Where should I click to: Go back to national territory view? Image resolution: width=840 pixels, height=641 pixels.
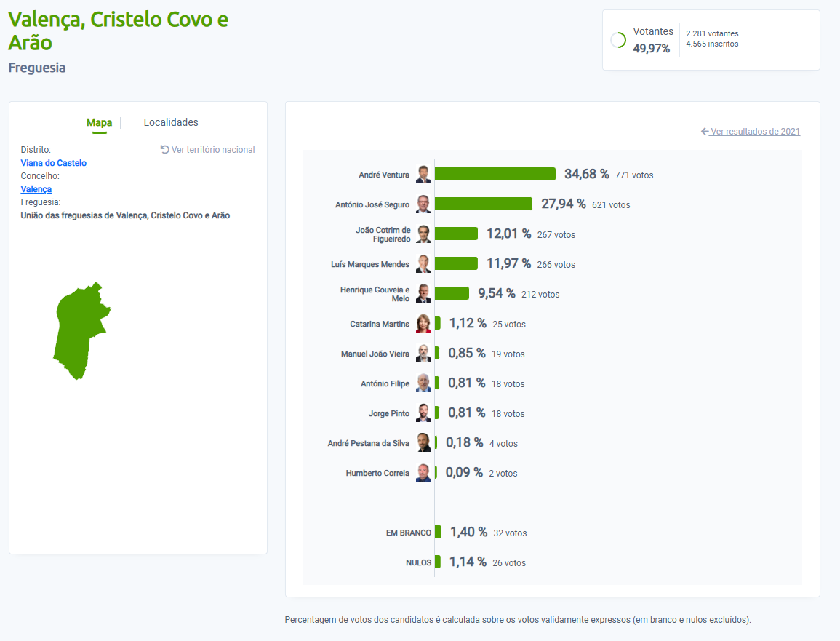pyautogui.click(x=212, y=150)
